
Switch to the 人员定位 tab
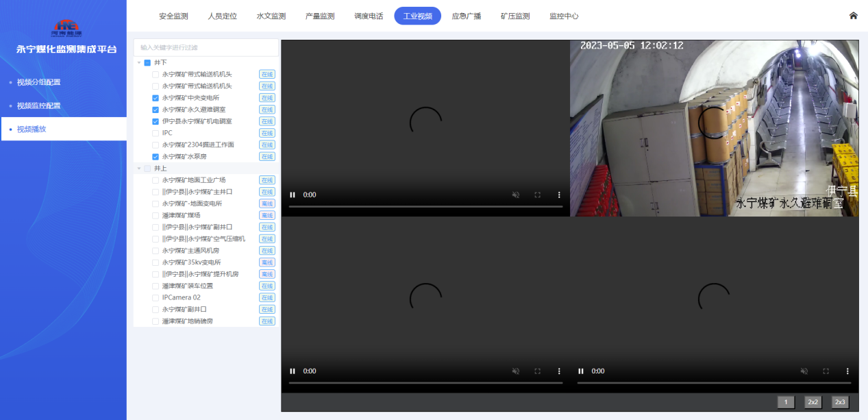(x=222, y=16)
